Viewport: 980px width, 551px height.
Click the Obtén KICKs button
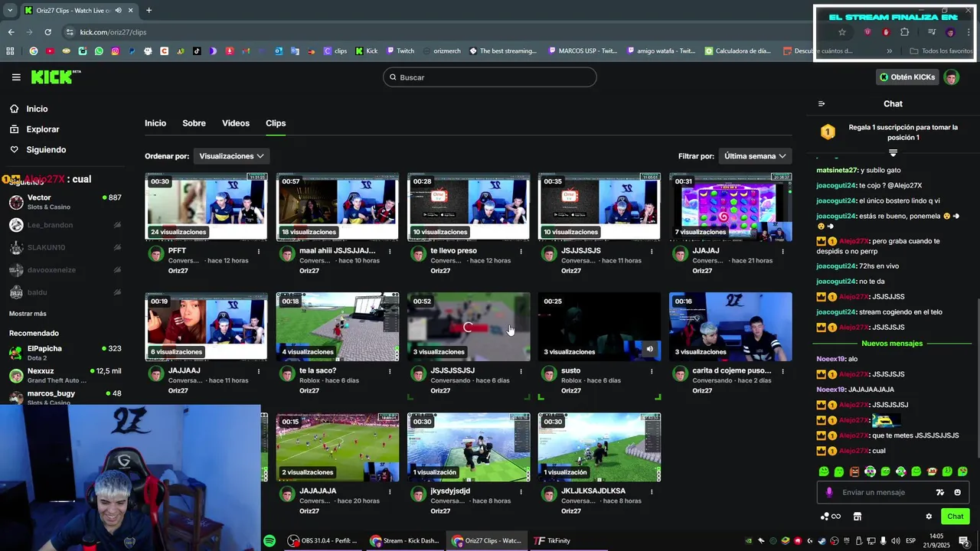point(907,77)
